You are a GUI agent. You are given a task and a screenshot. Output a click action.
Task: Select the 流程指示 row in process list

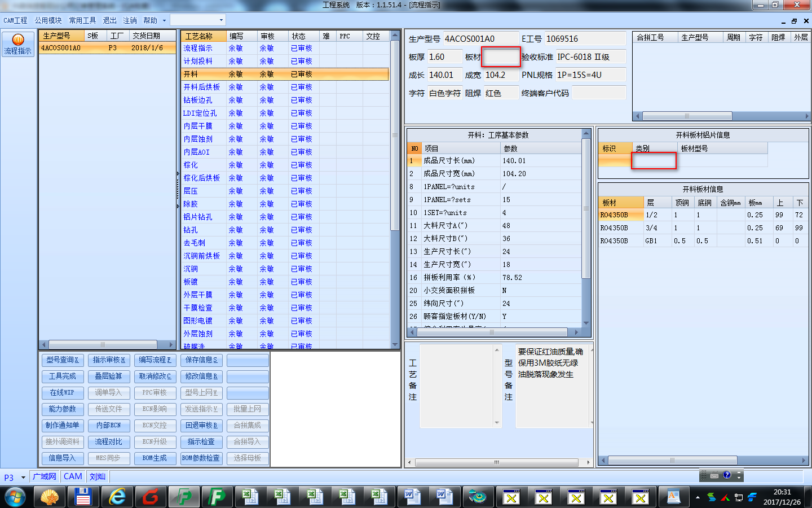[285, 48]
